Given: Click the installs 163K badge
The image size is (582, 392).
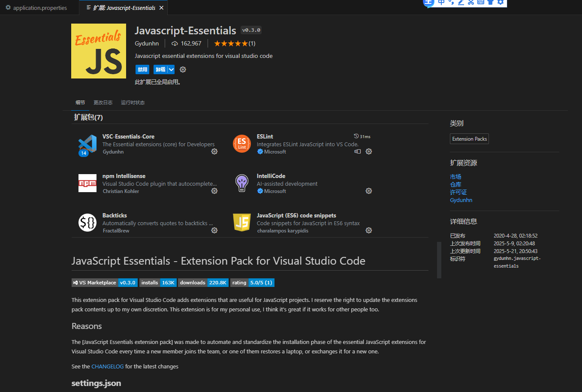Looking at the screenshot, I should pos(158,283).
